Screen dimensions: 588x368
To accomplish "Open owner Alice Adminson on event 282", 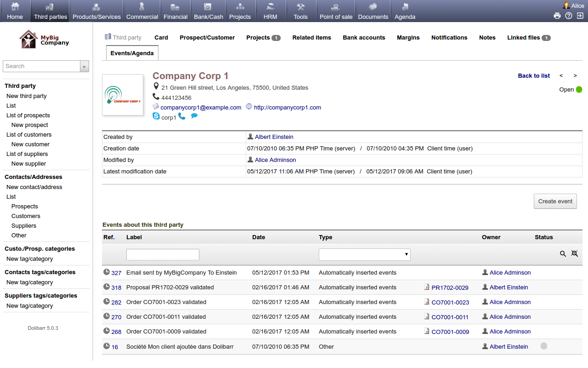I will [x=510, y=302].
